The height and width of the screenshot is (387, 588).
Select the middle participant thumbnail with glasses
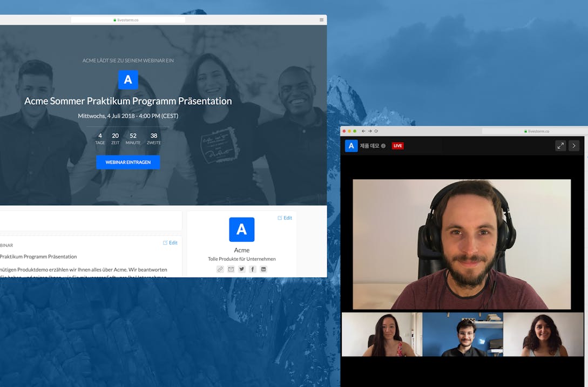[x=462, y=335]
